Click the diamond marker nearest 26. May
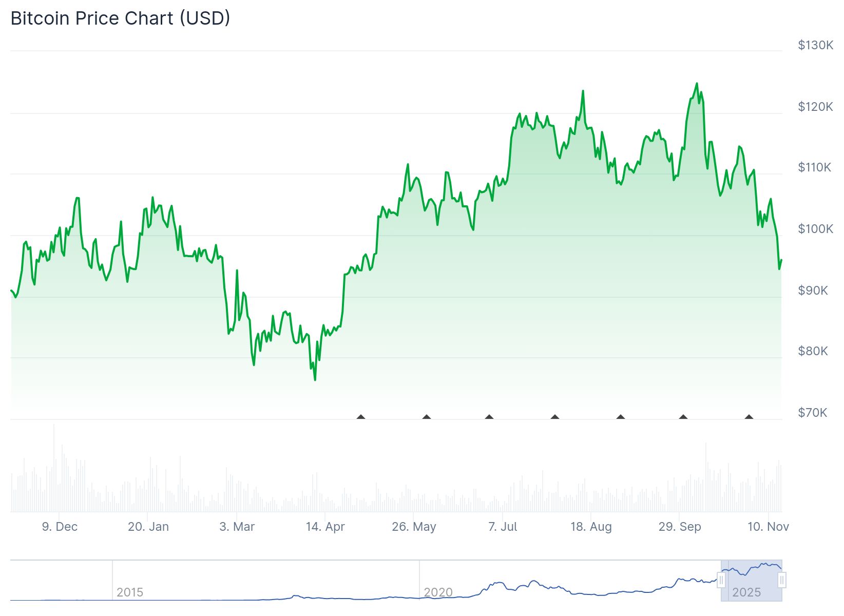This screenshot has height=616, width=844. (427, 417)
